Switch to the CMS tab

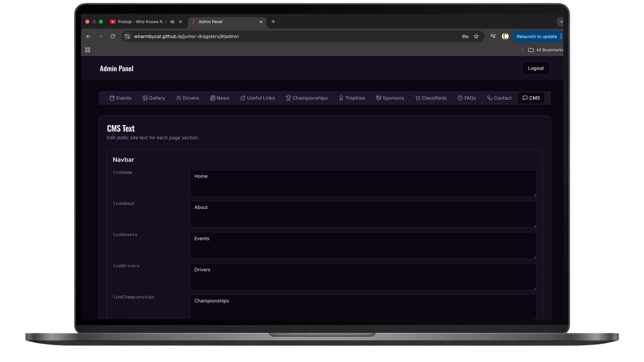[531, 98]
